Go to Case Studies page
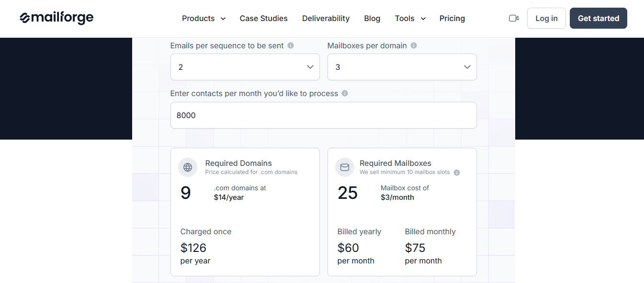Viewport: 644px width, 283px height. coord(264,18)
